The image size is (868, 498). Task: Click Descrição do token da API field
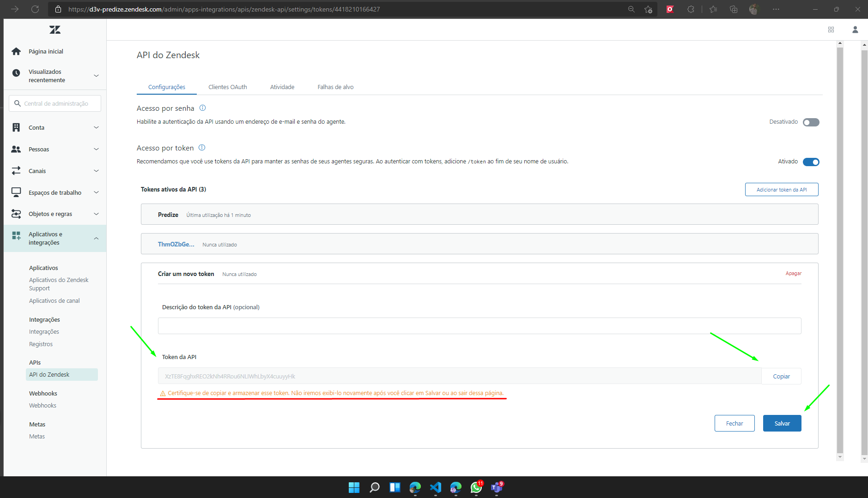480,326
